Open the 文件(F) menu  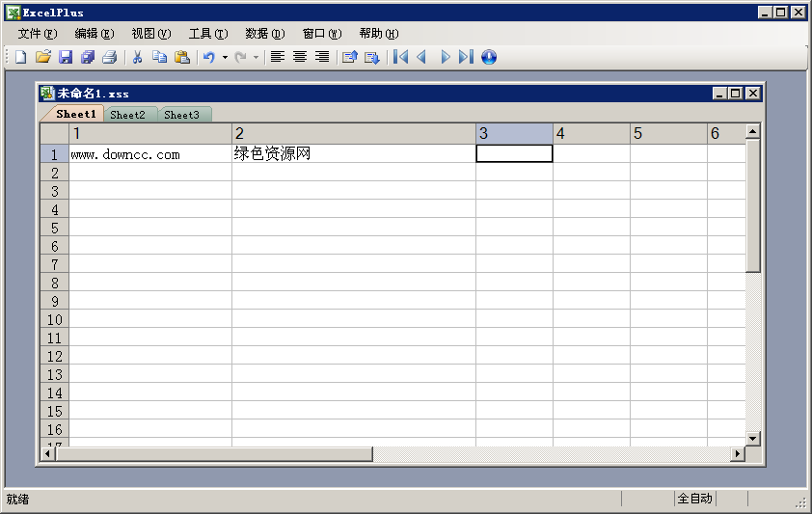pyautogui.click(x=38, y=34)
